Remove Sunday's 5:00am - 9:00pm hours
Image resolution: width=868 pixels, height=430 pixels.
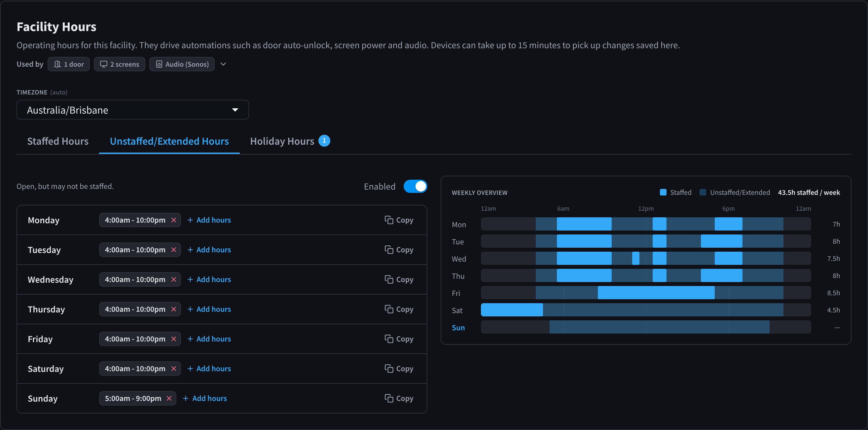pos(169,398)
